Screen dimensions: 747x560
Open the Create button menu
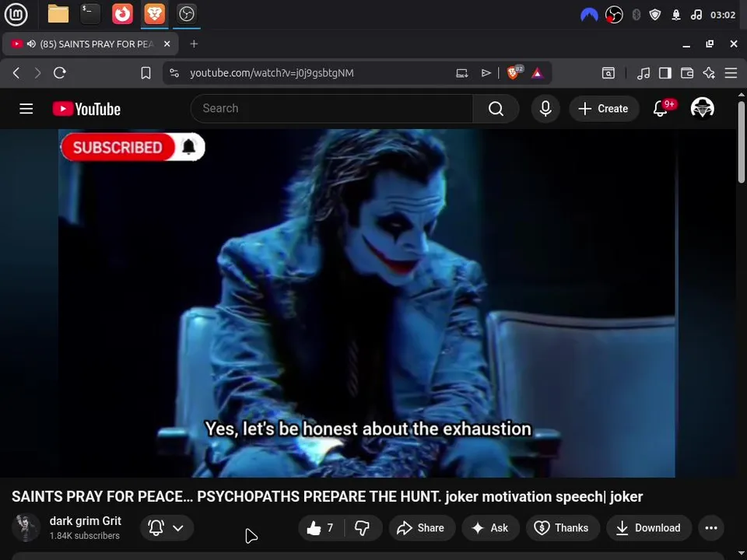(604, 109)
